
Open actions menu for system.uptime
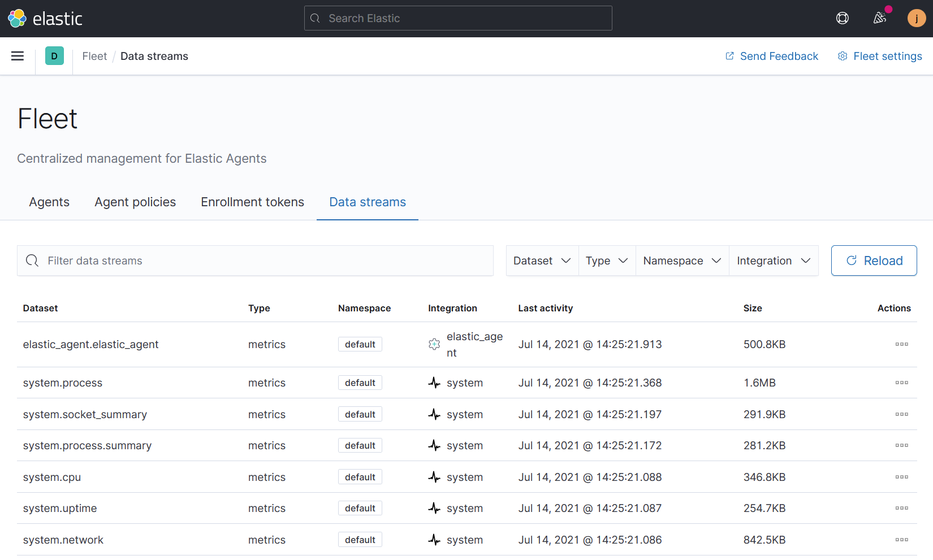[902, 508]
